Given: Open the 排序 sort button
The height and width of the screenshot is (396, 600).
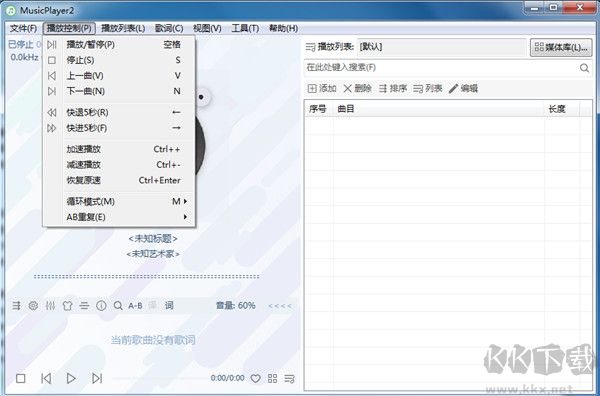Looking at the screenshot, I should click(x=393, y=89).
